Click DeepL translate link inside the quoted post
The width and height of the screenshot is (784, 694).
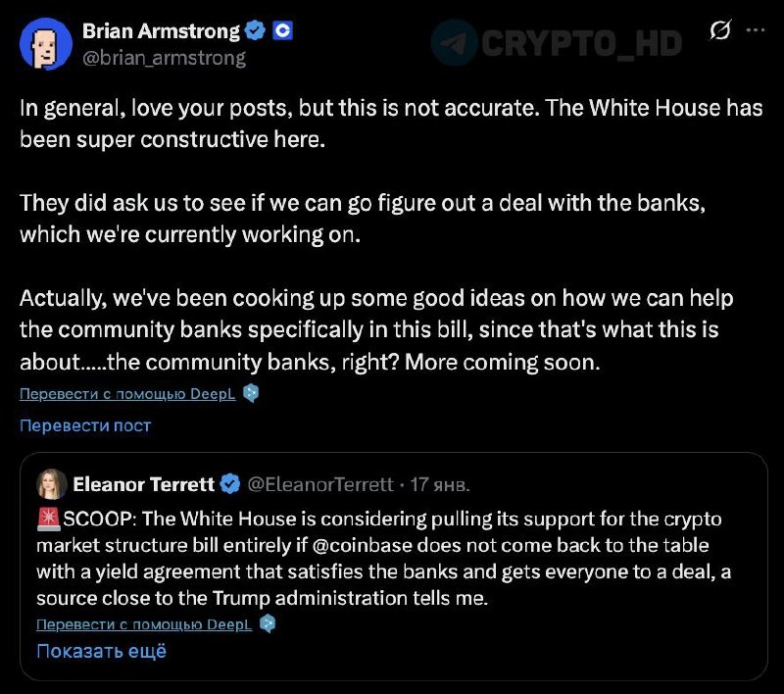(144, 624)
